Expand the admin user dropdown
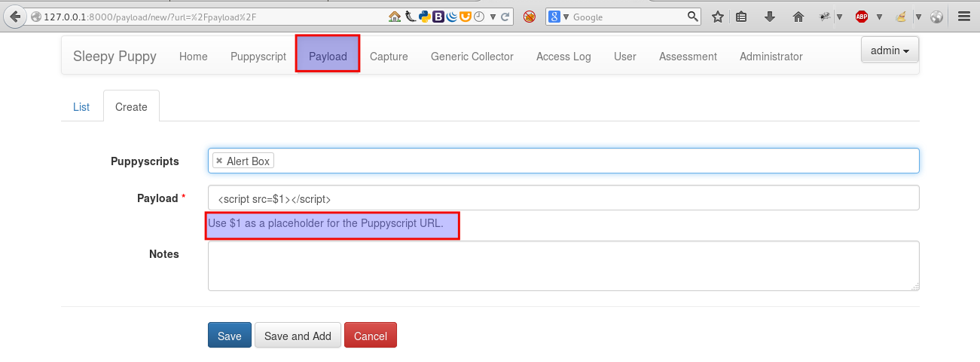 point(890,51)
